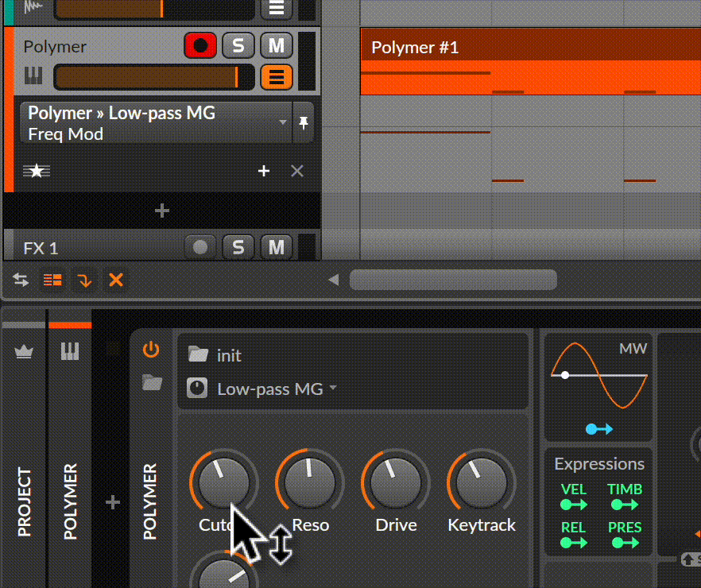Click the TIMB expression modulation arrow
The height and width of the screenshot is (588, 701).
click(x=625, y=505)
